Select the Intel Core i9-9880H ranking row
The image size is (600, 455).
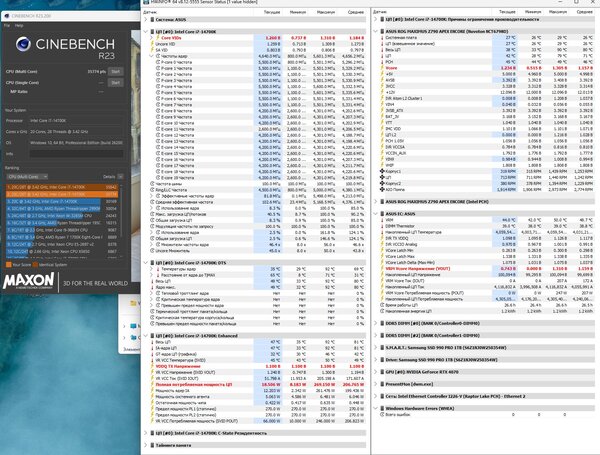coord(62,230)
